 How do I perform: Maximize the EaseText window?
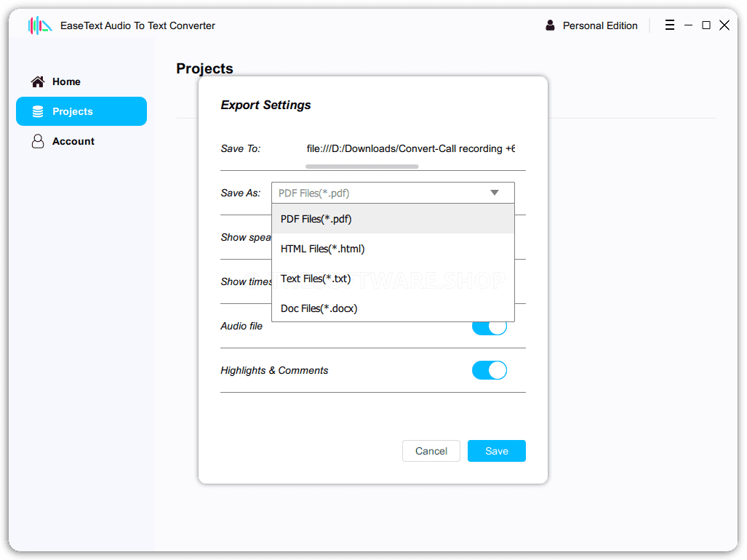point(706,25)
